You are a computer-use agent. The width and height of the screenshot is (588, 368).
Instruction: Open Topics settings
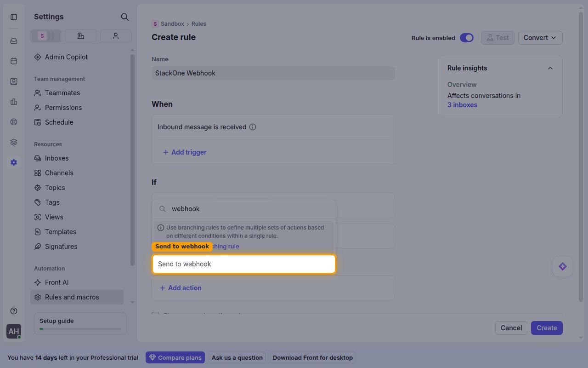(77, 188)
